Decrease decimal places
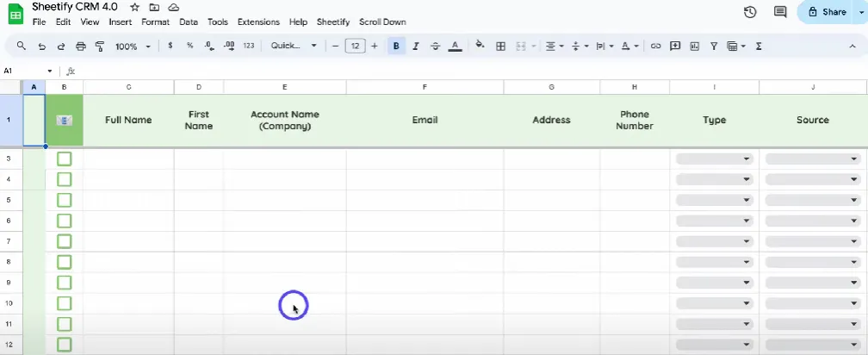868x355 pixels. click(209, 46)
